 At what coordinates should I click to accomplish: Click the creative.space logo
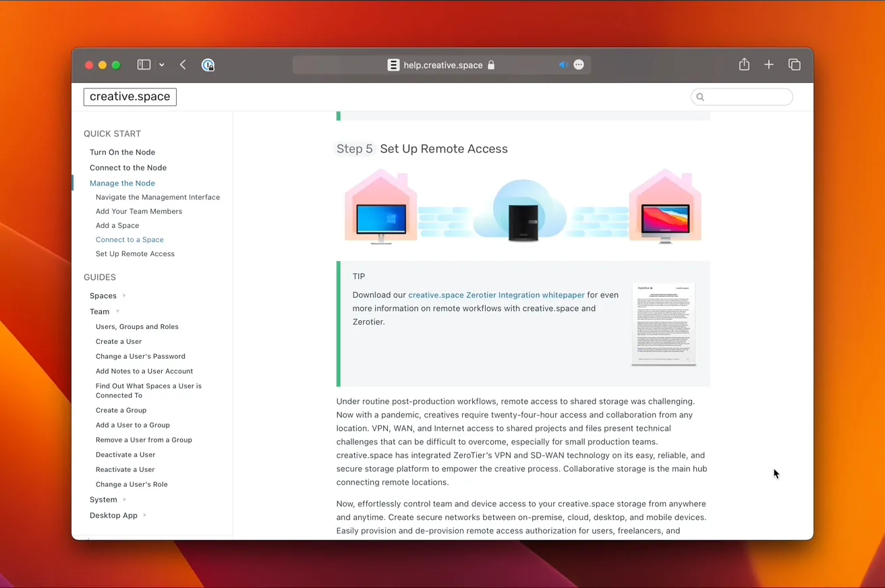(x=130, y=96)
